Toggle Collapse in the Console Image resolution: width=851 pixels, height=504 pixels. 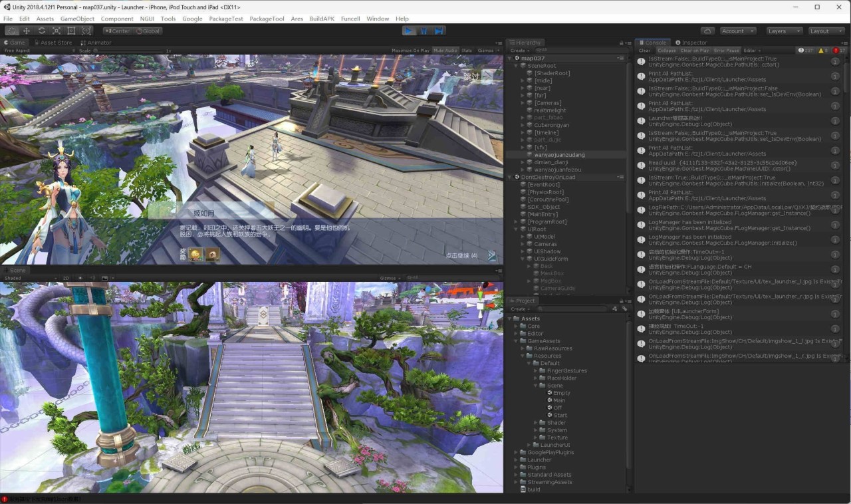coord(666,51)
